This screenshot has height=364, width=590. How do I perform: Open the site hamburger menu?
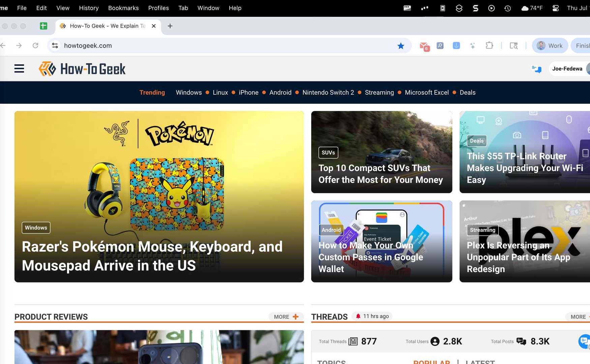pyautogui.click(x=19, y=69)
